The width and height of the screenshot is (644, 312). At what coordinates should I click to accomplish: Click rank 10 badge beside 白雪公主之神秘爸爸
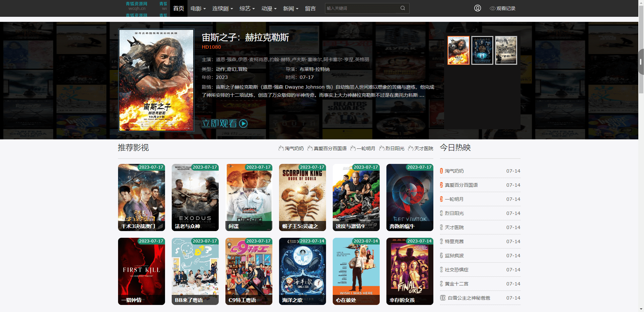(x=443, y=298)
